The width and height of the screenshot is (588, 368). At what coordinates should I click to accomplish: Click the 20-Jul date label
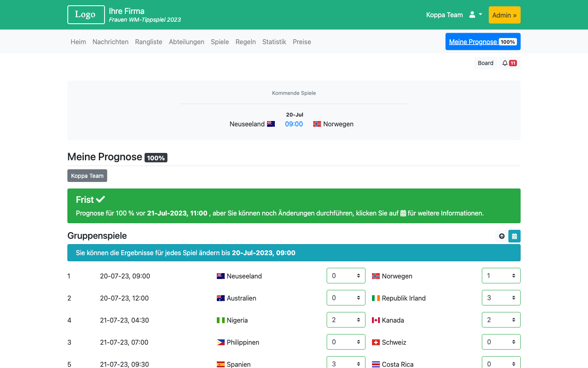[x=294, y=114]
